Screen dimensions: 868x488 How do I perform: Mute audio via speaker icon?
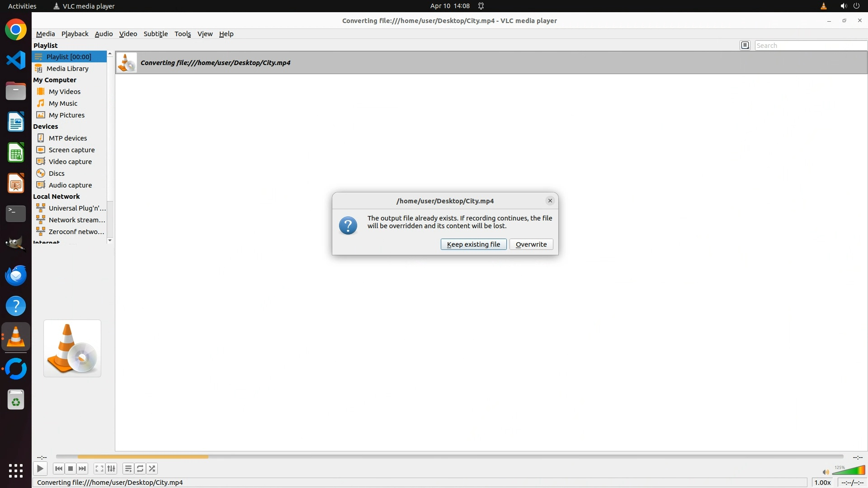pos(826,472)
